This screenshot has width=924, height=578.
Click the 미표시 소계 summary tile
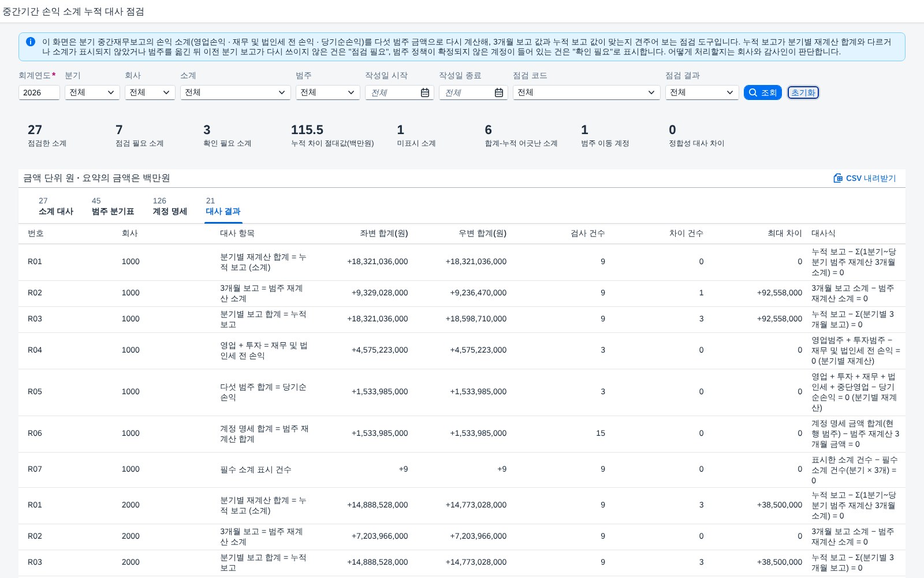tap(416, 136)
